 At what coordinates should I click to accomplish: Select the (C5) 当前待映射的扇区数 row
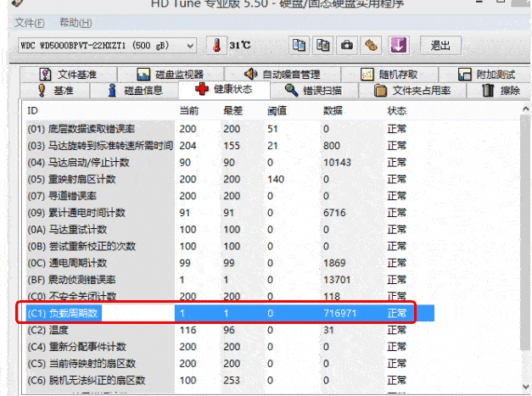[x=230, y=364]
